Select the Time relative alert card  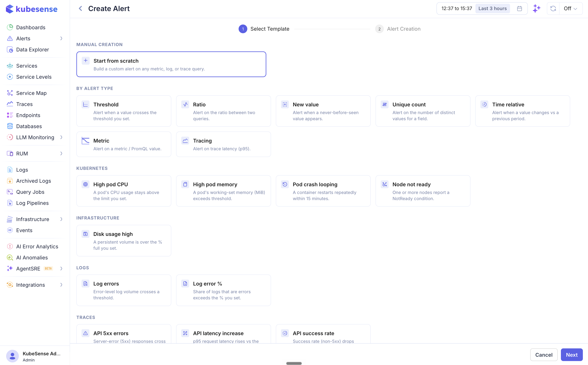[523, 111]
